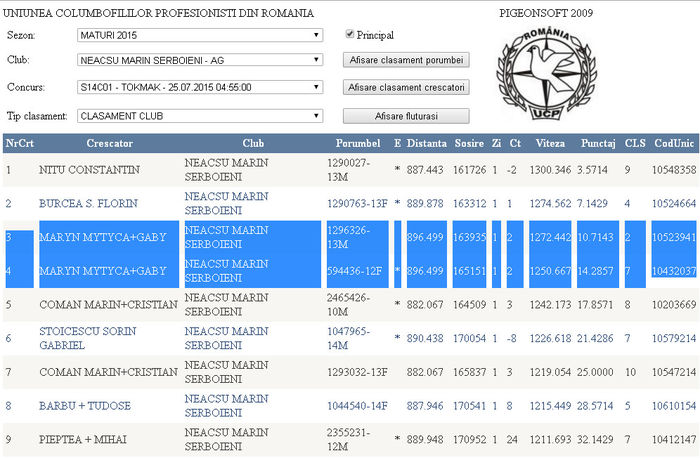Viewport: 700px width, 458px height.
Task: Expand the Tip clasament dropdown
Action: point(200,115)
